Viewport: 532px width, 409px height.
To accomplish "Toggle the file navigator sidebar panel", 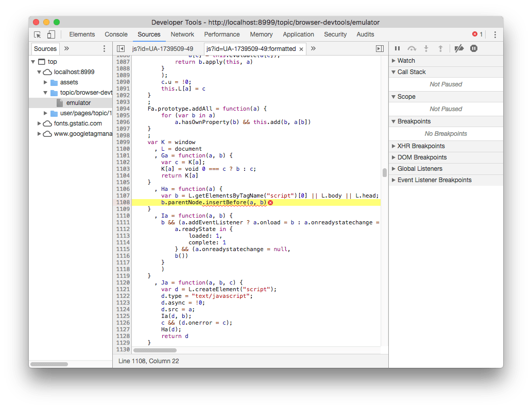I will [x=121, y=48].
